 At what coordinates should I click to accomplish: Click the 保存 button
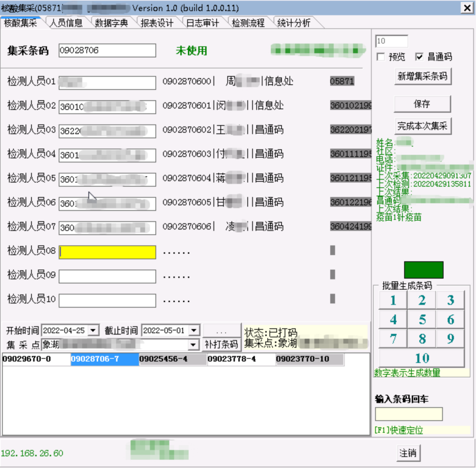(x=422, y=104)
